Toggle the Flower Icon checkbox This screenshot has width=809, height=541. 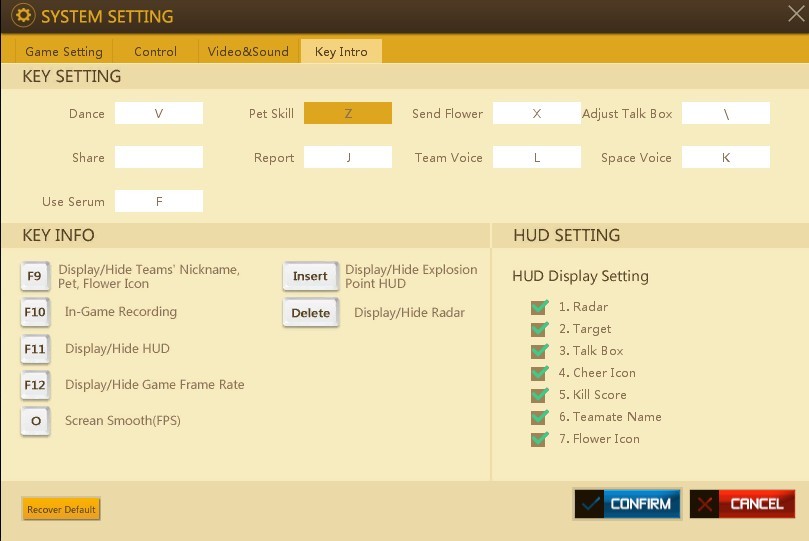pos(540,439)
